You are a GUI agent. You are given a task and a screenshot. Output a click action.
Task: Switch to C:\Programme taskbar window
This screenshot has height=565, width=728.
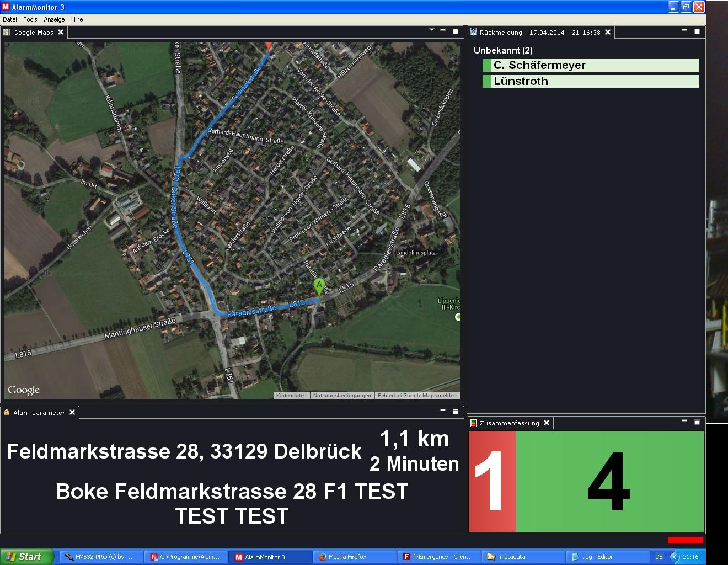[186, 557]
